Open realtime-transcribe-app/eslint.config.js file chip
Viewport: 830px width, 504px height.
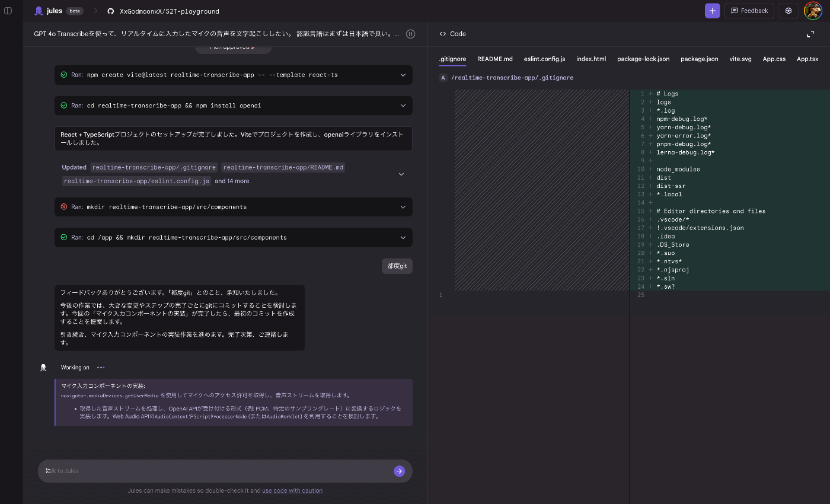(136, 181)
